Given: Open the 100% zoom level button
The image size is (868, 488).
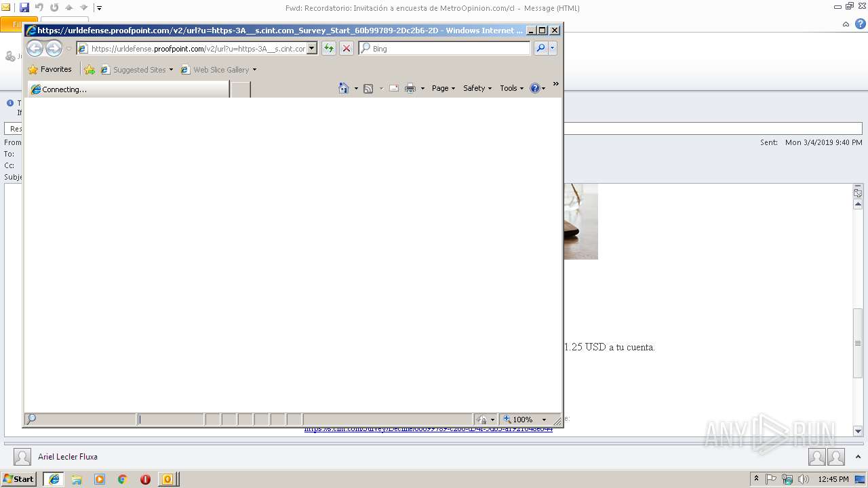Looking at the screenshot, I should (x=519, y=420).
